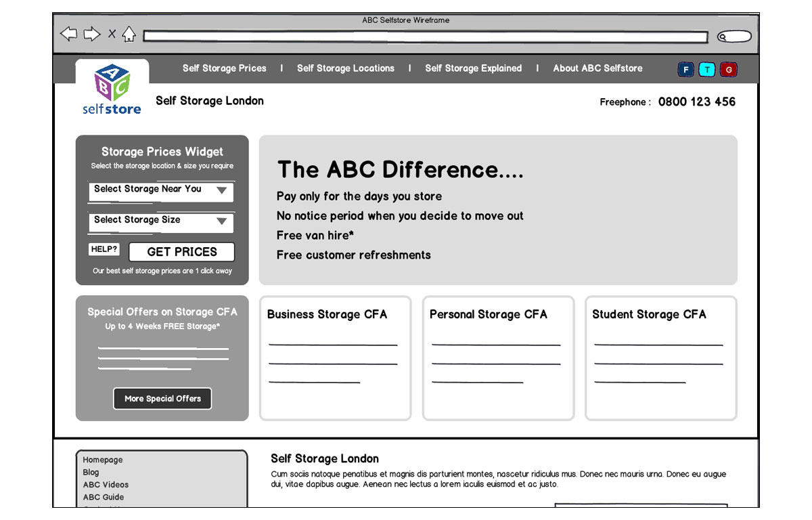Go to the browser home icon
Viewport: 812px width, 520px height.
click(129, 34)
